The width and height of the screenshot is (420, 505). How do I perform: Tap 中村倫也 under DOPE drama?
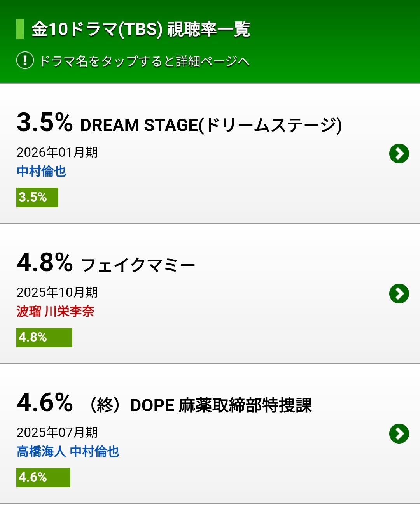[94, 451]
